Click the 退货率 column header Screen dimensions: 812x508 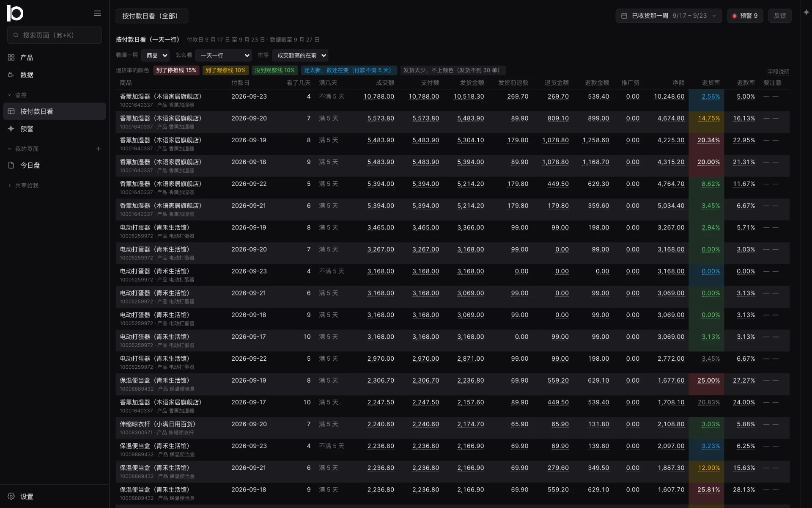710,83
